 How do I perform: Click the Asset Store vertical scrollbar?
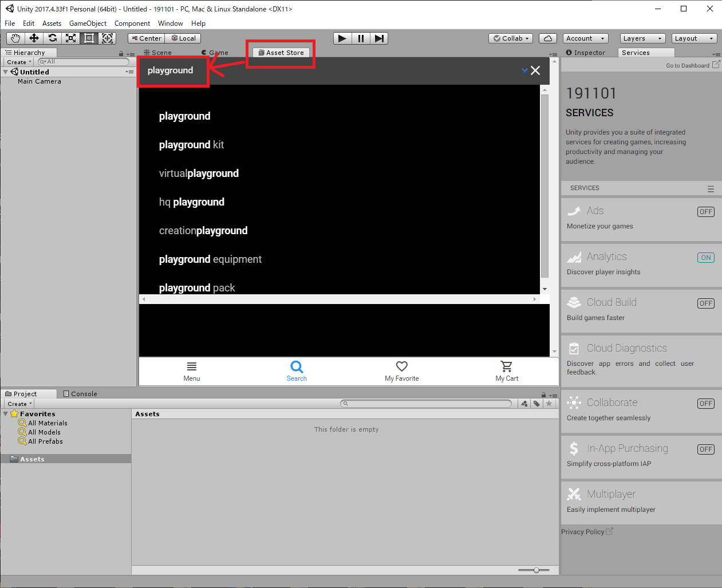click(x=545, y=189)
